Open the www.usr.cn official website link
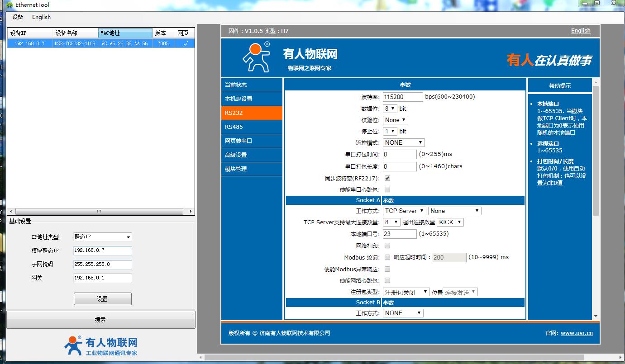 577,333
